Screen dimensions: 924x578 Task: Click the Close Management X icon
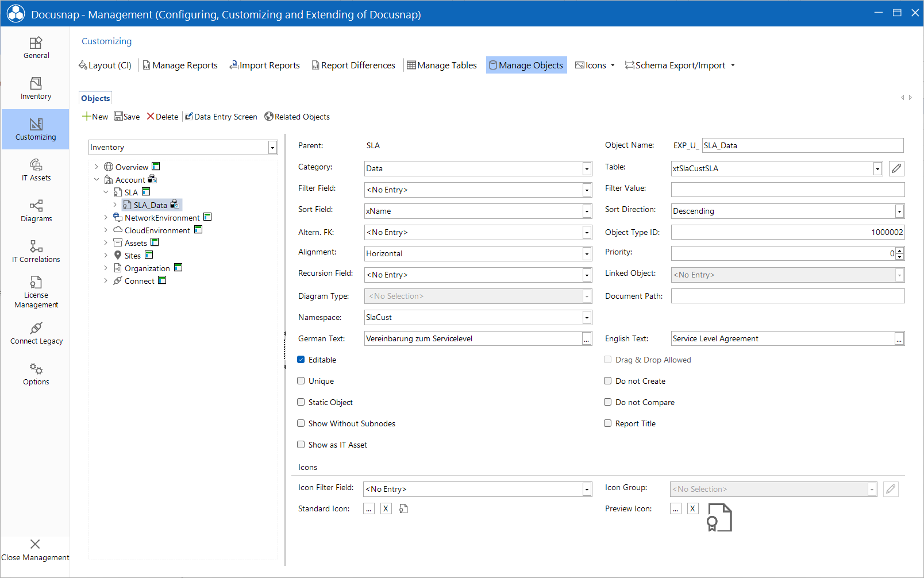point(35,544)
